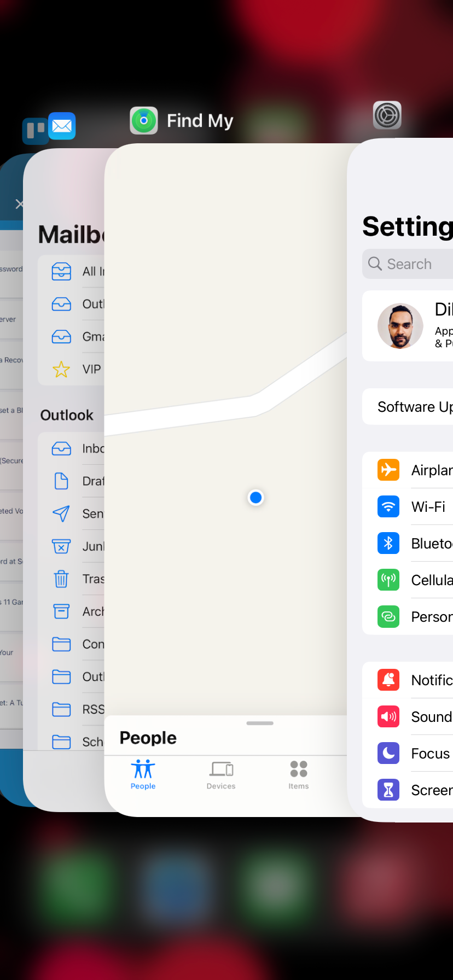Image resolution: width=453 pixels, height=980 pixels.
Task: Open the Sounds speaker icon in Settings
Action: (x=388, y=716)
